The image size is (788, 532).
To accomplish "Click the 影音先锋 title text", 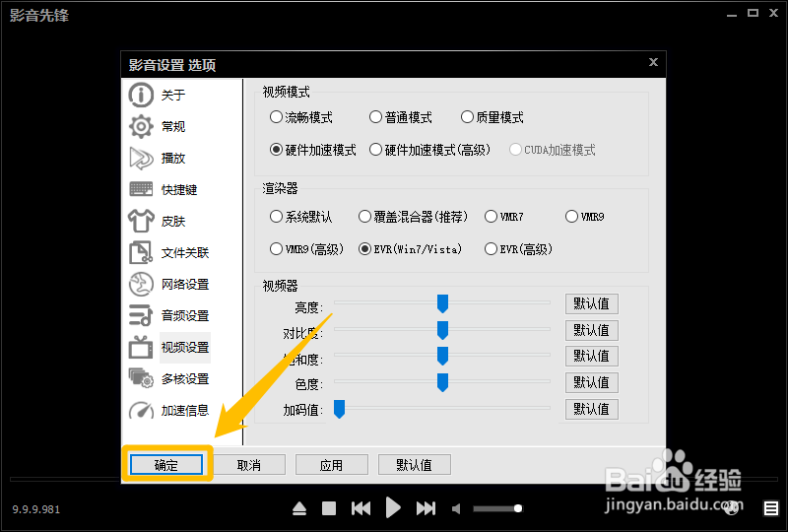I will tap(39, 15).
